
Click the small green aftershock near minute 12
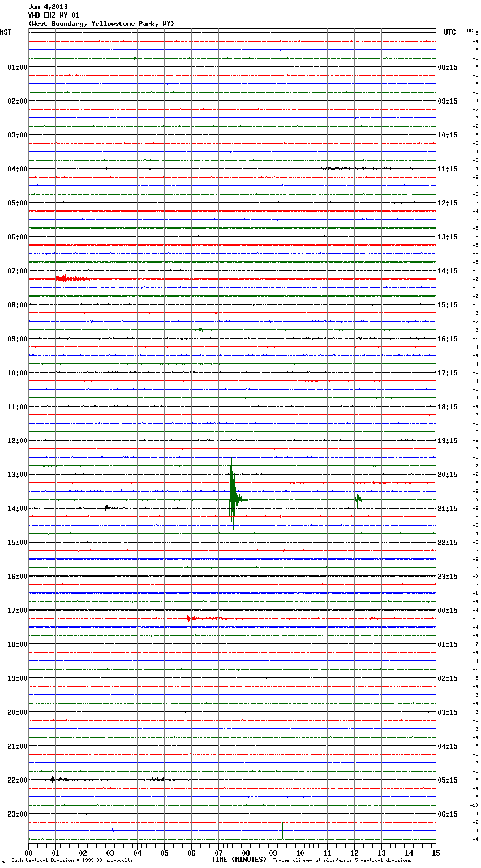point(358,499)
